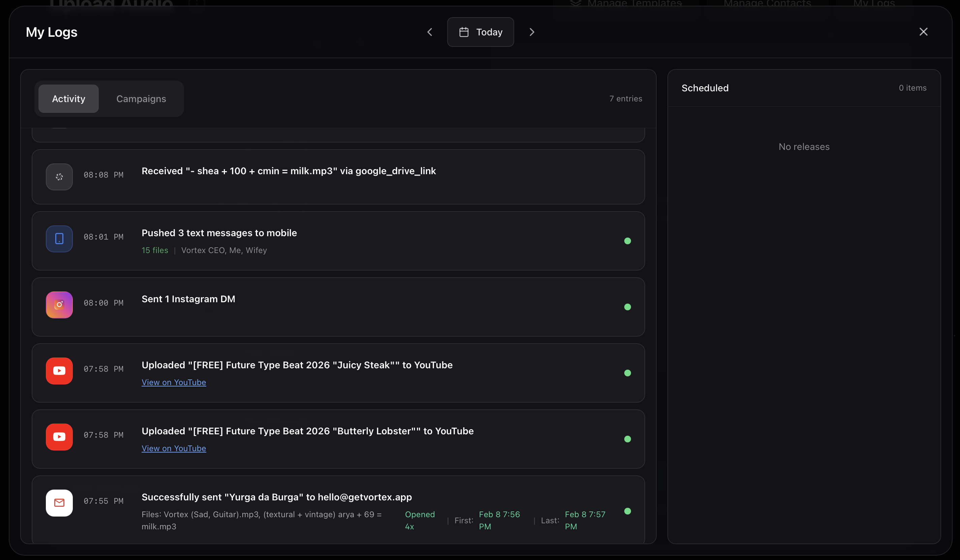Viewport: 960px width, 560px height.
Task: Click green status dot on email sent entry
Action: pos(627,511)
